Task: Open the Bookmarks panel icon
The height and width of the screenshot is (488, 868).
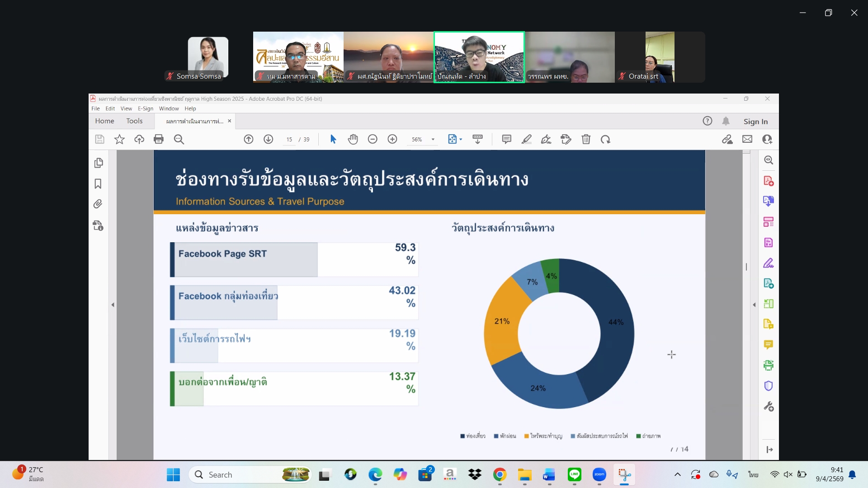Action: (98, 184)
